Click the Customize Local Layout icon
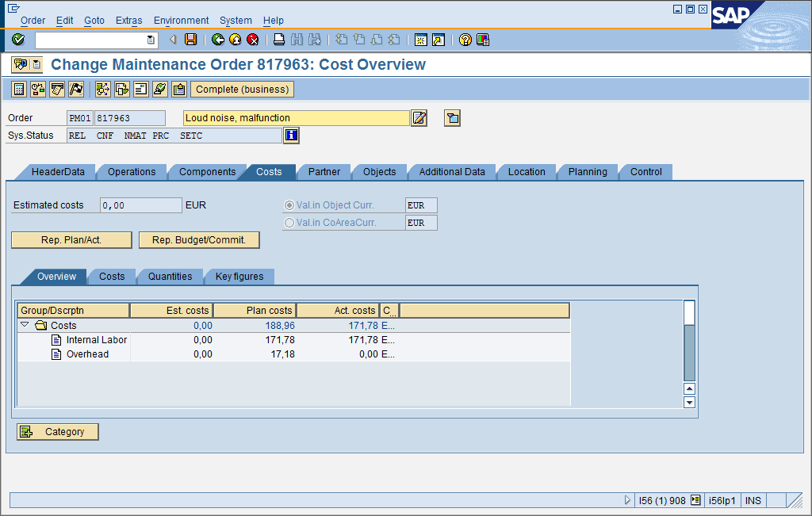 click(483, 40)
